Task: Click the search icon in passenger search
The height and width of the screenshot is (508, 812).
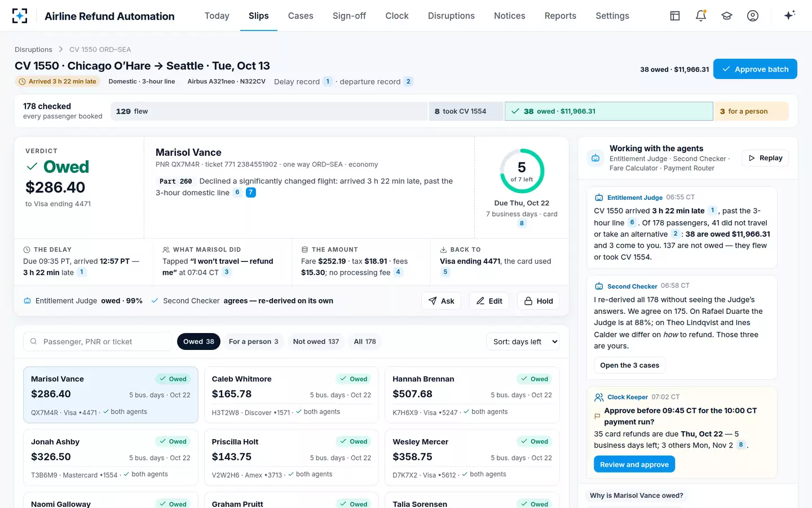Action: [34, 341]
